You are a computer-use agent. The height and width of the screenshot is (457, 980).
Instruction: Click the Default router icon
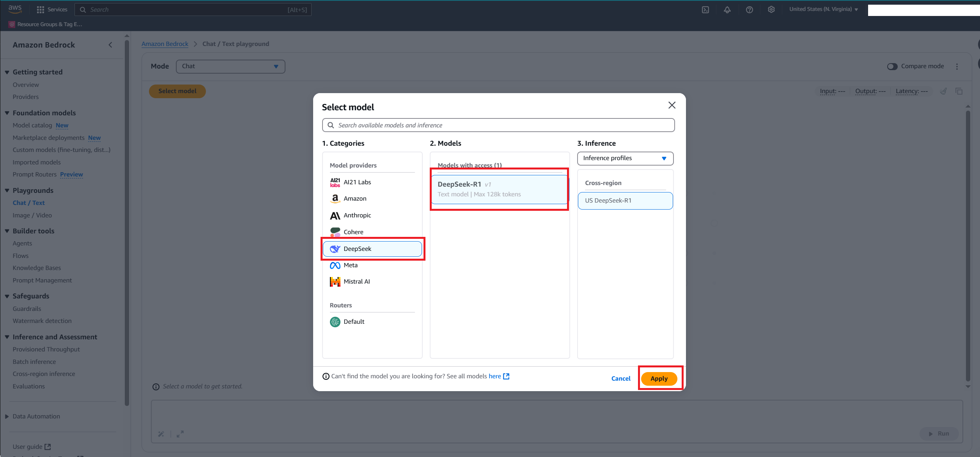pos(335,322)
